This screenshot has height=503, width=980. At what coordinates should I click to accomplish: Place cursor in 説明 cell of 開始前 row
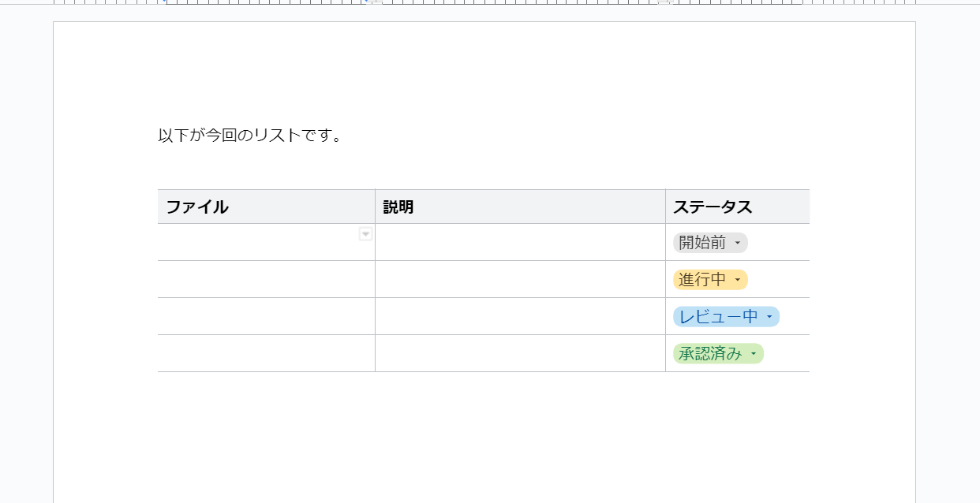point(520,242)
